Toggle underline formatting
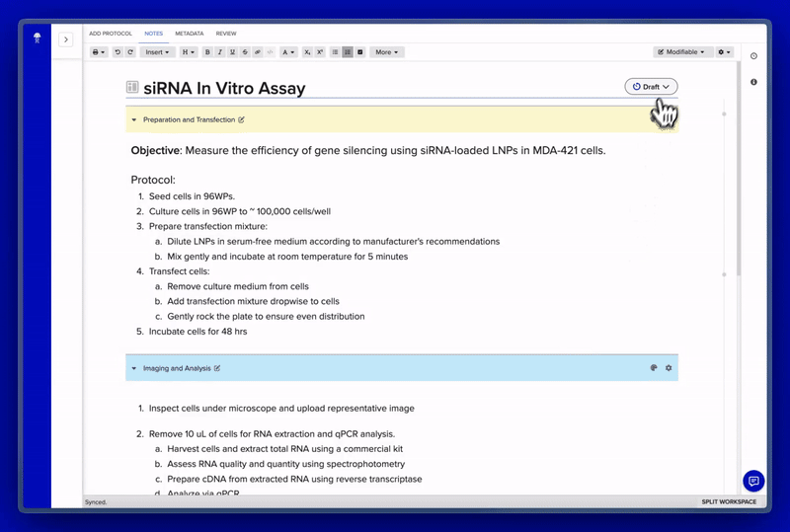This screenshot has height=532, width=790. pyautogui.click(x=232, y=52)
